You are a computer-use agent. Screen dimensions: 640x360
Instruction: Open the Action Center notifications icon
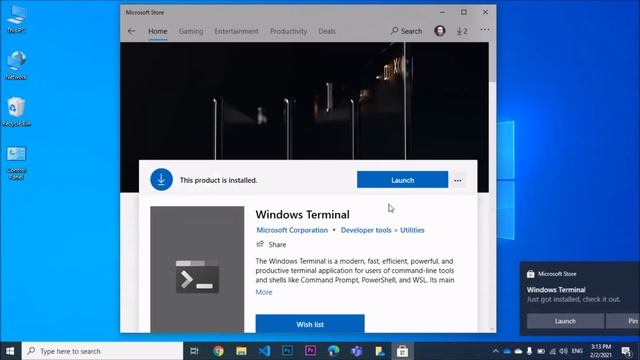pos(626,351)
